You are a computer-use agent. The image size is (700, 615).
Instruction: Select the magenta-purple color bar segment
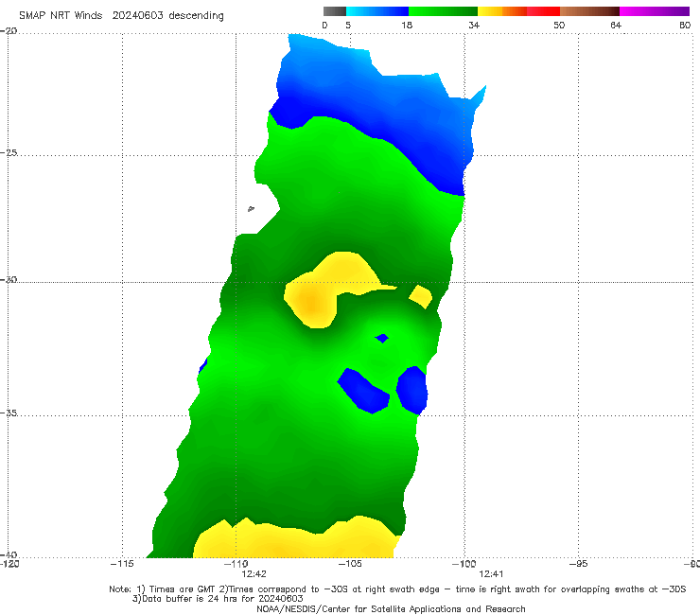[655, 11]
